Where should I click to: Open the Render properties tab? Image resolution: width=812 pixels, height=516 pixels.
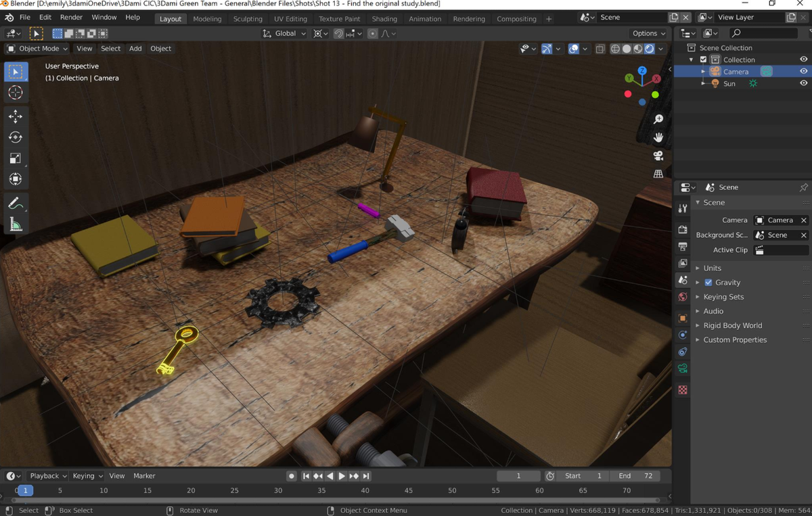[683, 230]
